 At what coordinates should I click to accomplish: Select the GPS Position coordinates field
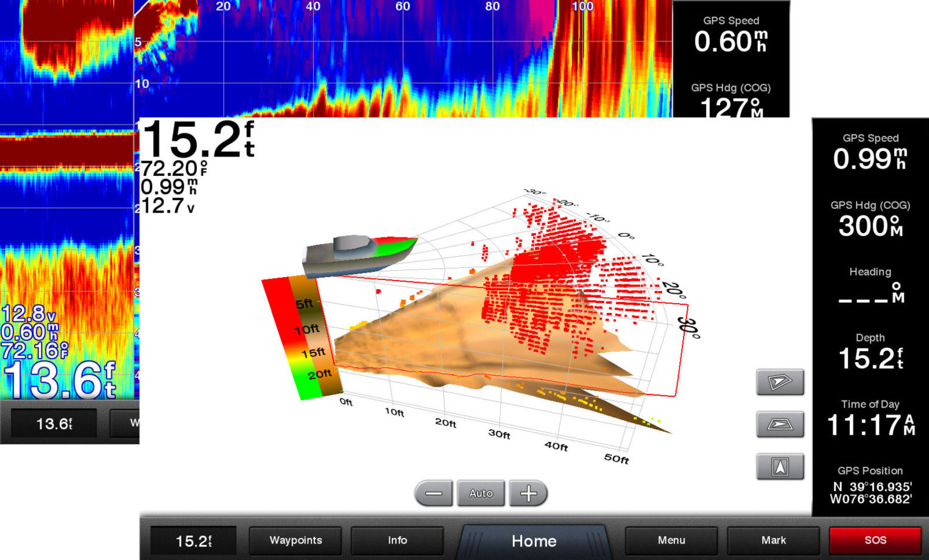(x=870, y=486)
